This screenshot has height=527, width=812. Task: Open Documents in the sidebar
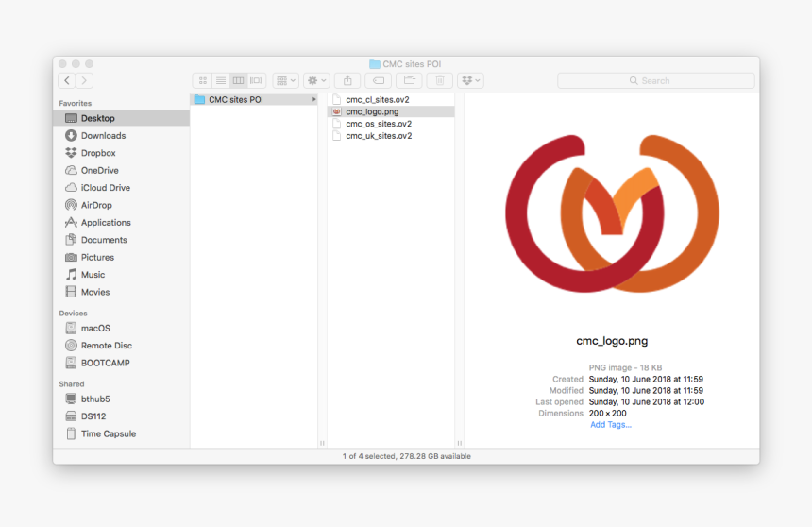tap(121, 240)
